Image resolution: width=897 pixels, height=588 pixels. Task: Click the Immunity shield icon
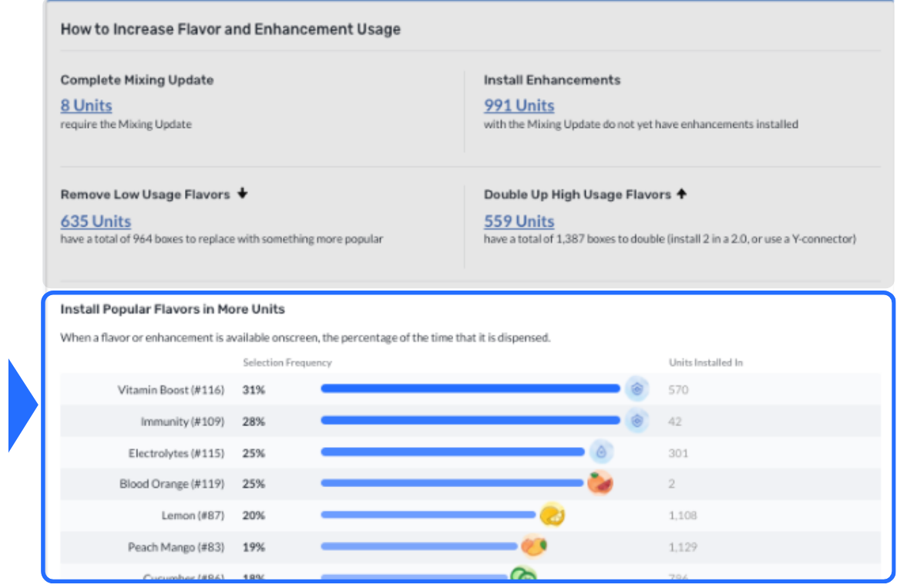click(637, 421)
